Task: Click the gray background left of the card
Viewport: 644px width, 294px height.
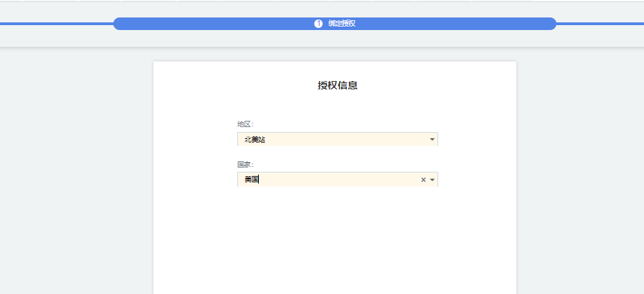Action: tap(77, 175)
